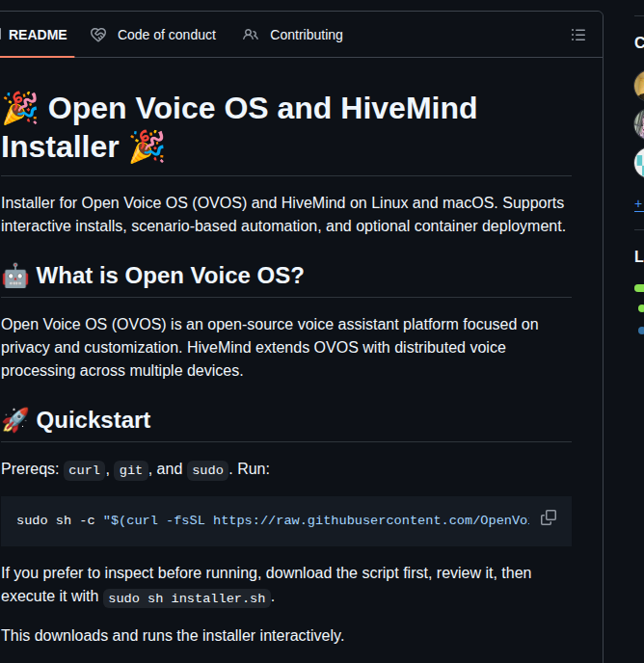The height and width of the screenshot is (663, 644).
Task: Click the inline code sudo sh installer.sh
Action: 187,598
